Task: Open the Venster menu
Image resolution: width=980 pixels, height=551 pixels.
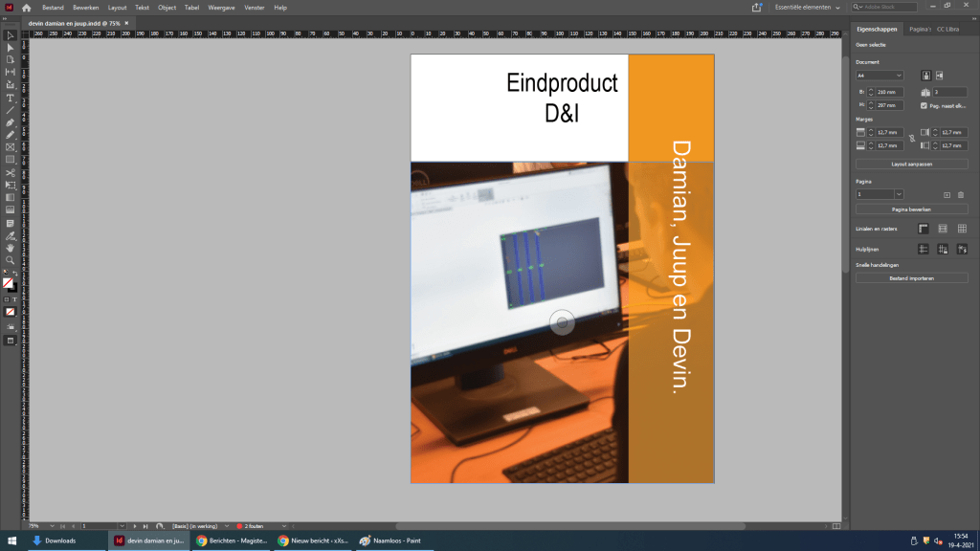Action: tap(255, 7)
